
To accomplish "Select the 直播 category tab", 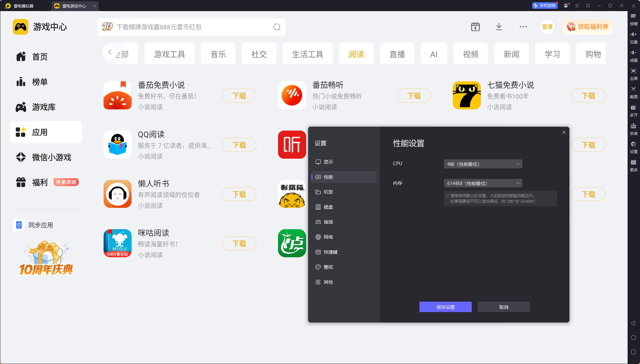I will click(x=397, y=54).
